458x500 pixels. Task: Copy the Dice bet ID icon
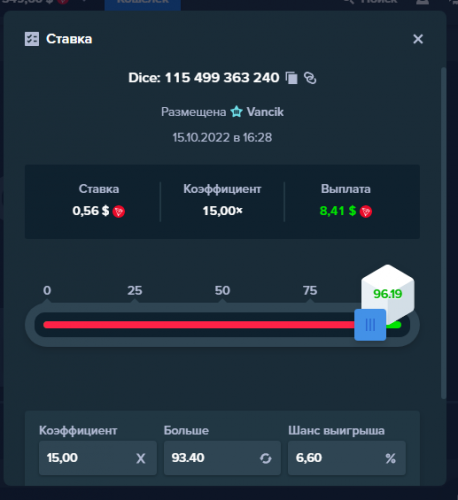[x=292, y=78]
